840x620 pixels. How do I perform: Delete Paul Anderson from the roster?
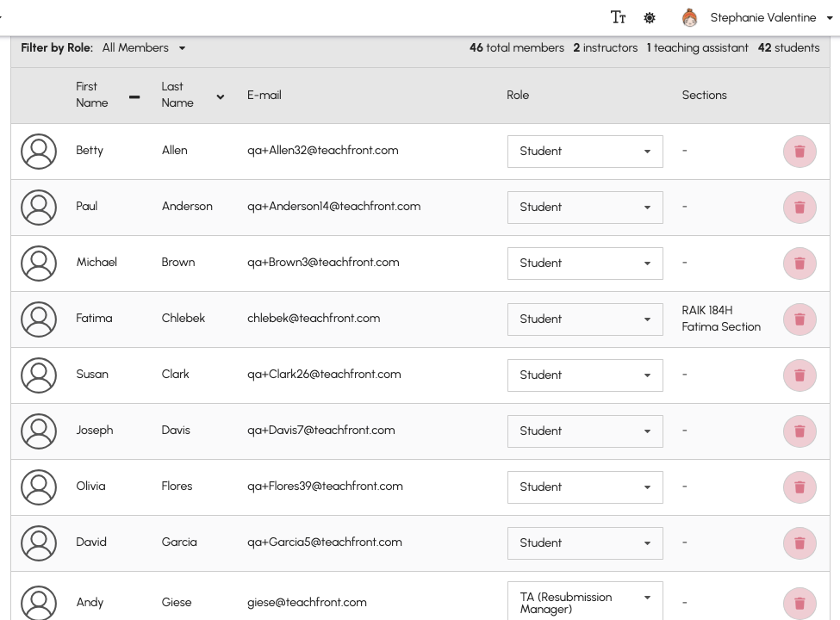pyautogui.click(x=800, y=208)
